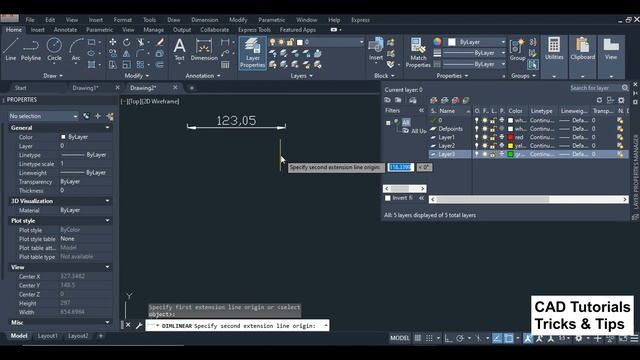Click the Hatch tool icon
The image size is (640, 360).
click(91, 64)
